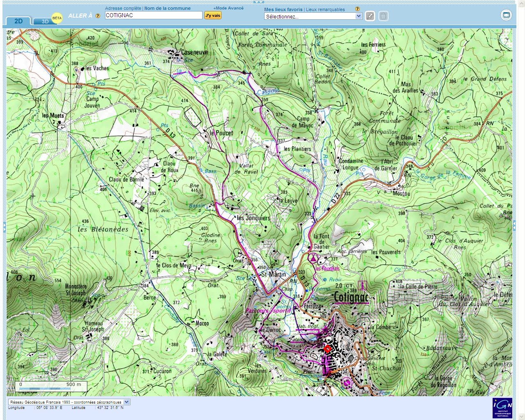525x420 pixels.
Task: Open the Réseau Géodésique Français coordinate system dropdown
Action: 69,402
